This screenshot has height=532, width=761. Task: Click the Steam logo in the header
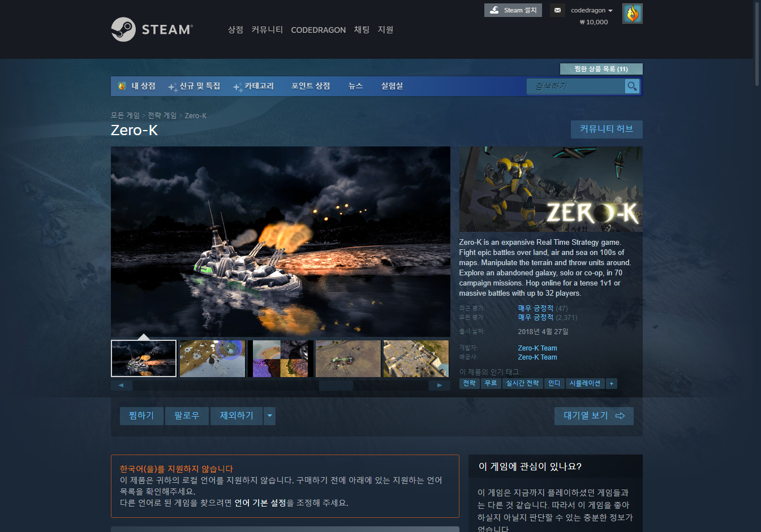[152, 29]
